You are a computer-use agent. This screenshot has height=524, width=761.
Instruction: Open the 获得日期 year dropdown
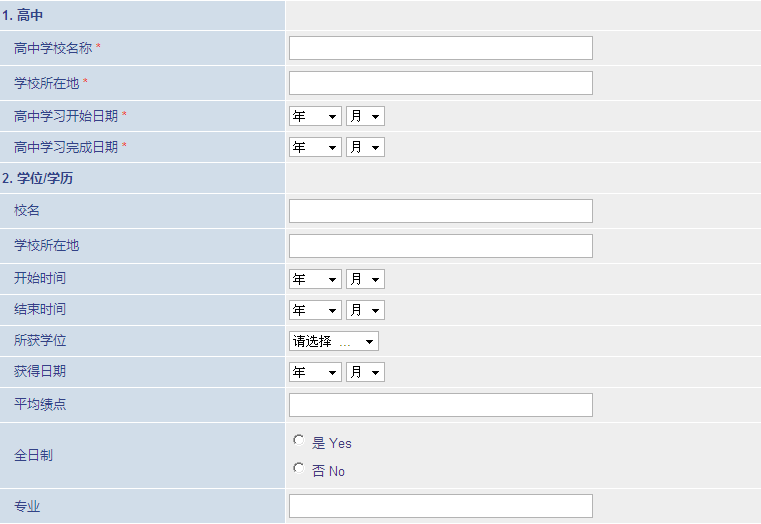[x=315, y=373]
